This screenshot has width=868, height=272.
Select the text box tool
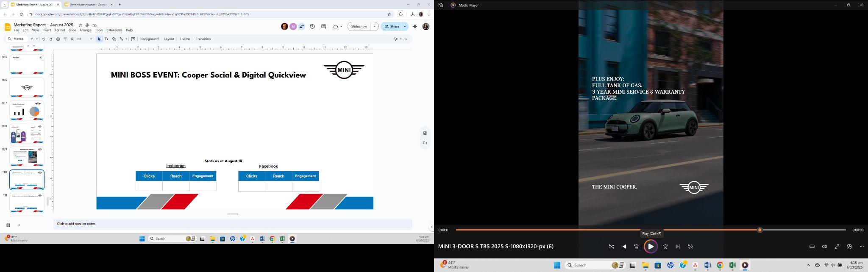[x=106, y=39]
